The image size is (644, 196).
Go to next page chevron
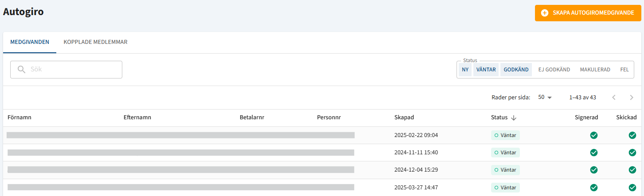tap(632, 98)
